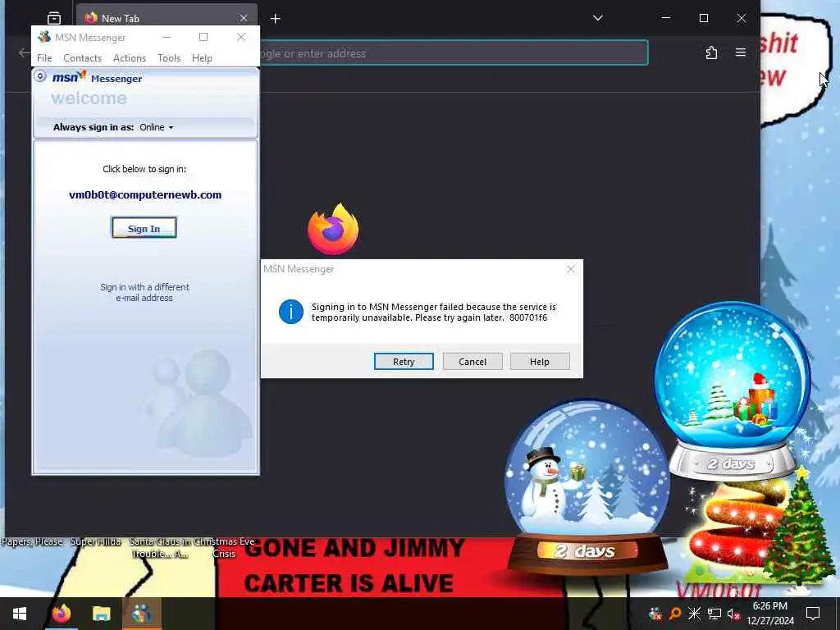Select the New Tab tab in Firefox

[x=167, y=18]
